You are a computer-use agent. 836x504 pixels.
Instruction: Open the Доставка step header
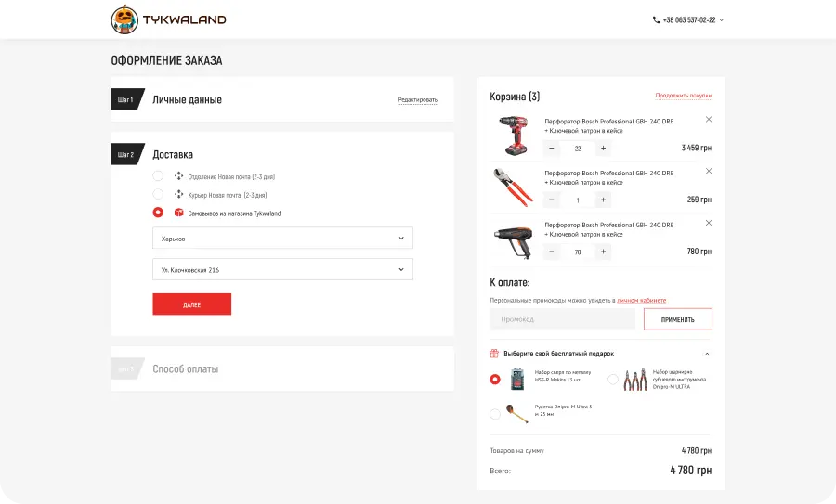coord(173,154)
